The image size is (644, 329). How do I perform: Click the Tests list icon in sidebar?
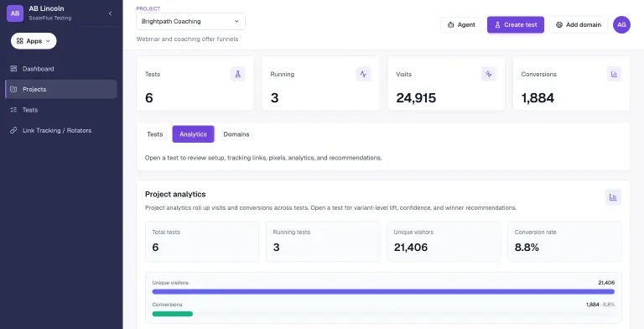coord(13,110)
